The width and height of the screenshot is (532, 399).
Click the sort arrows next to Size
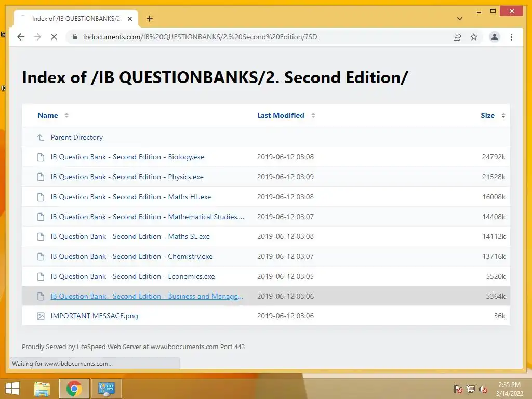pos(503,115)
